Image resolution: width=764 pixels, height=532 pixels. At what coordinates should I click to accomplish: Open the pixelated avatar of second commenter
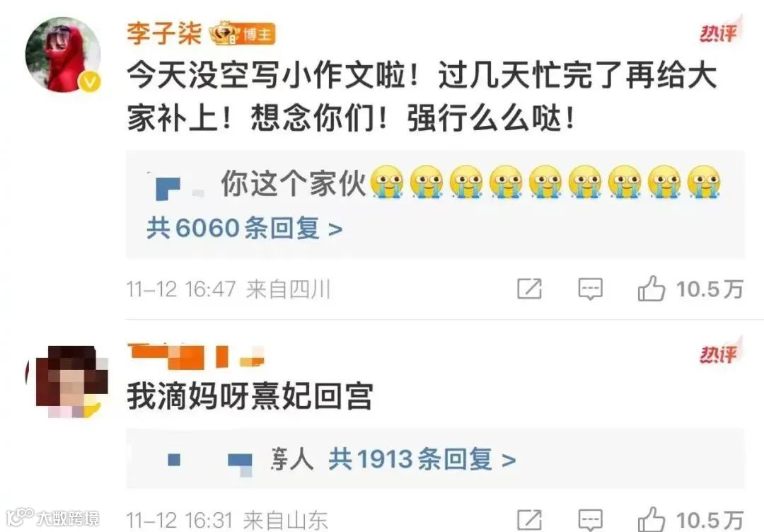click(x=68, y=381)
